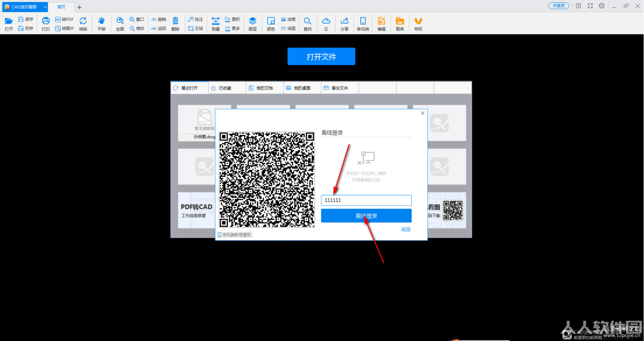Click the 移动端 mobile icon

coord(363,24)
